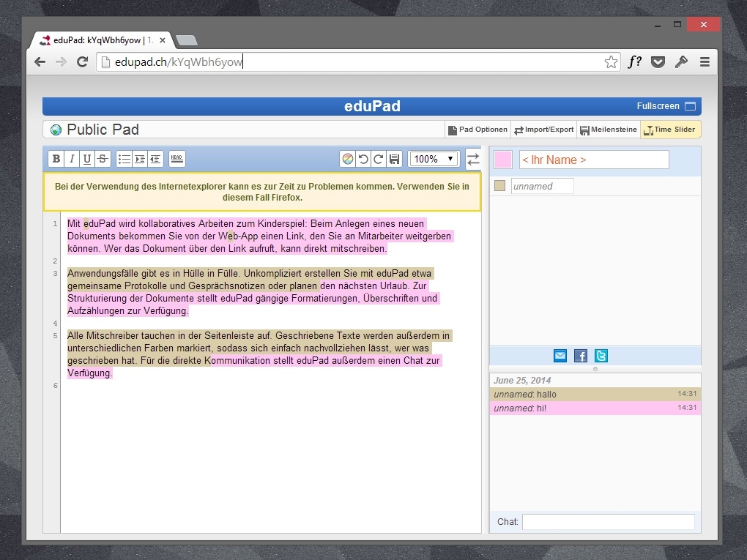Insert a bulleted list
This screenshot has width=747, height=560.
[x=124, y=159]
